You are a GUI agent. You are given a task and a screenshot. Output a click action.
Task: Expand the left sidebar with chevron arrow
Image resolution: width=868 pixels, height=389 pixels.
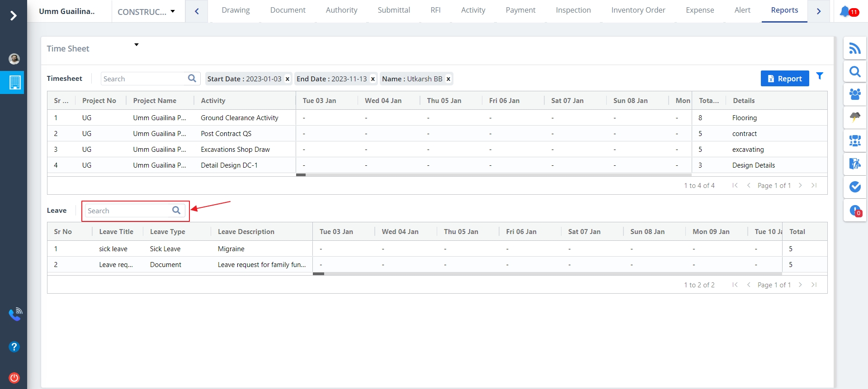coord(14,16)
